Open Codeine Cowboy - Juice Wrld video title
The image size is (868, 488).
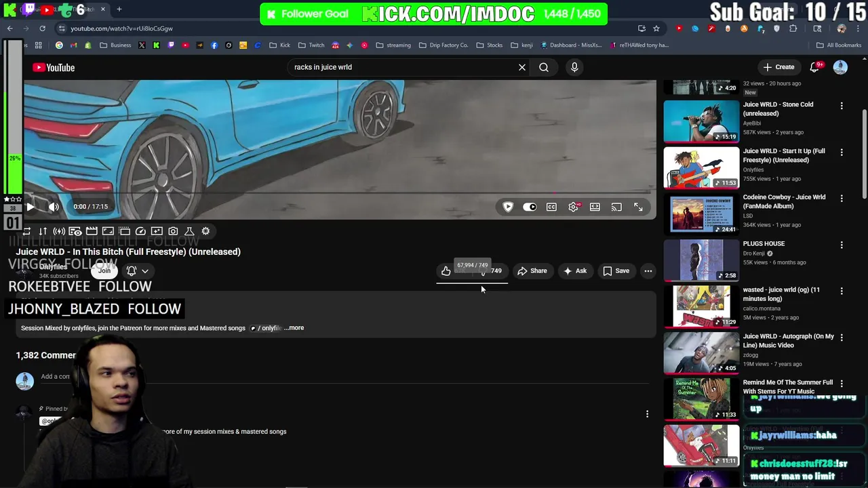(784, 201)
